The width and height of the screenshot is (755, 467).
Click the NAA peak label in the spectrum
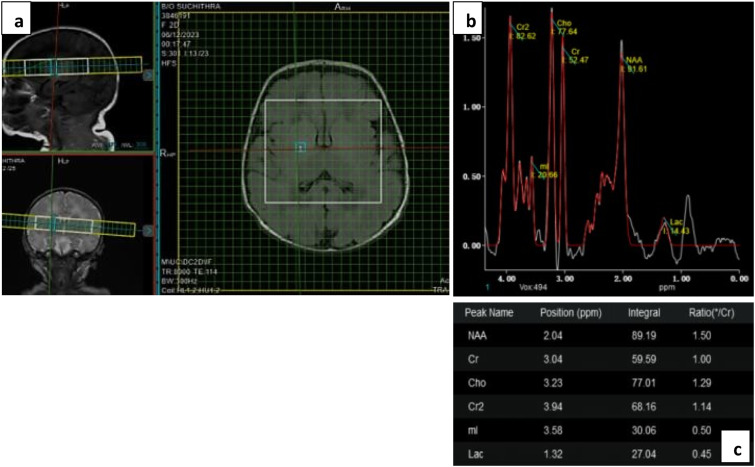tap(635, 64)
